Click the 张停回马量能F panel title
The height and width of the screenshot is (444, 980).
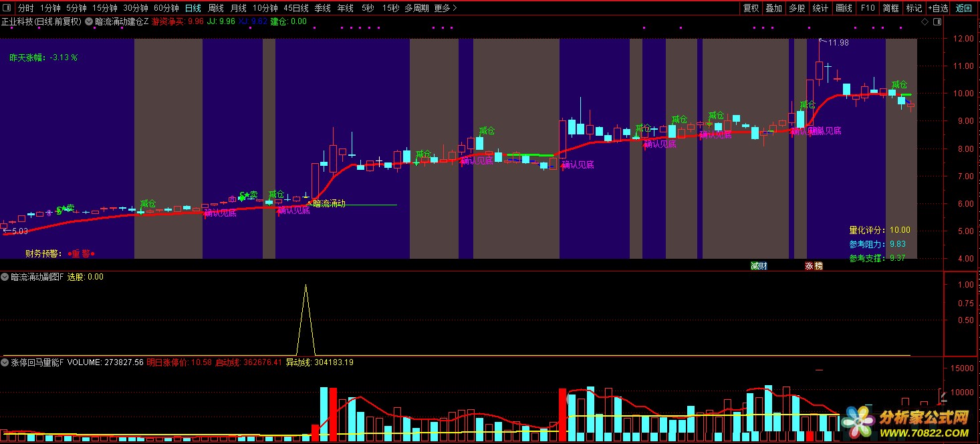[x=37, y=362]
